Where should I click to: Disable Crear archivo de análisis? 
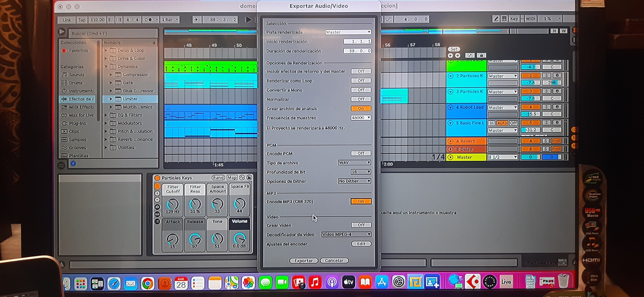[x=361, y=108]
